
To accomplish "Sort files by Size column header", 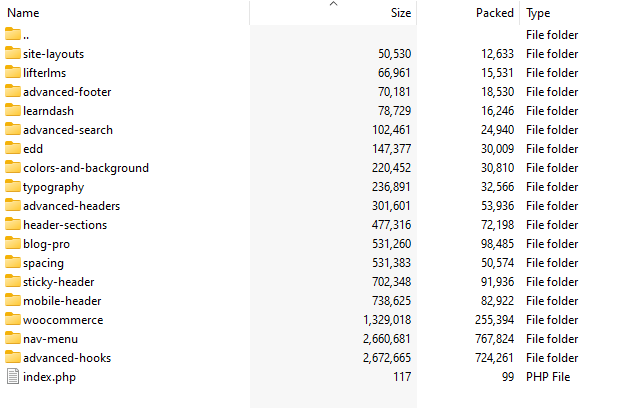I will [x=400, y=13].
